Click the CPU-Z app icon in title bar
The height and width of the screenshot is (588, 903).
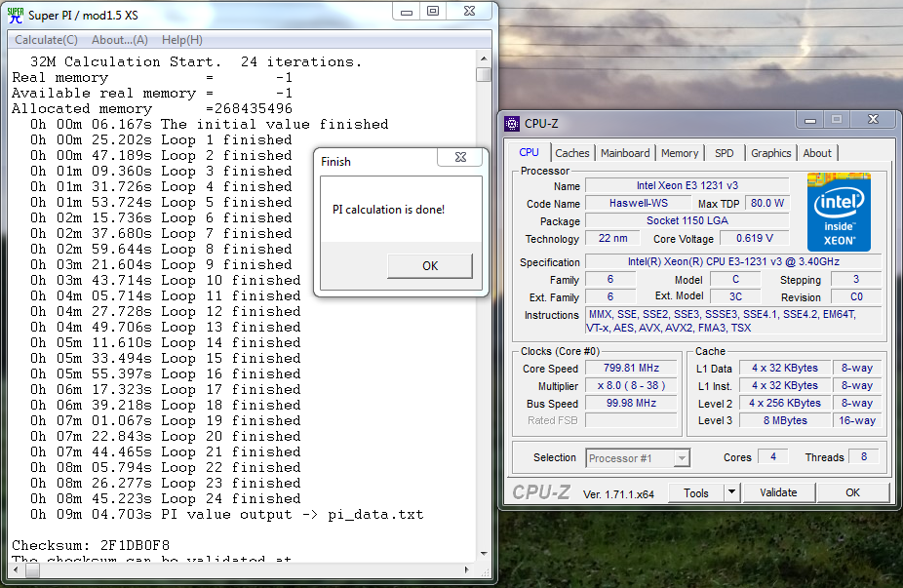pyautogui.click(x=511, y=123)
